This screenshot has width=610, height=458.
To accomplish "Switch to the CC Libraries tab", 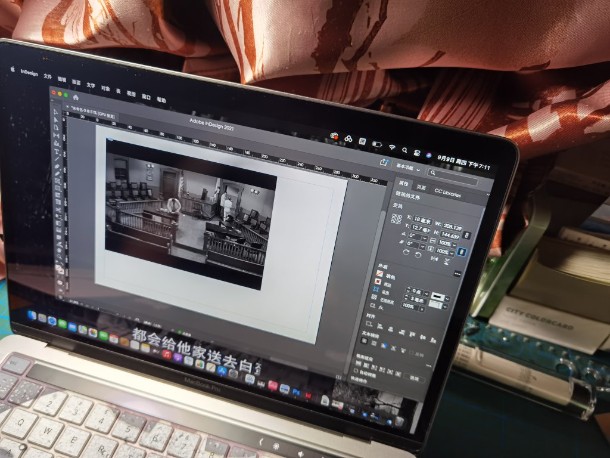I will click(x=447, y=190).
